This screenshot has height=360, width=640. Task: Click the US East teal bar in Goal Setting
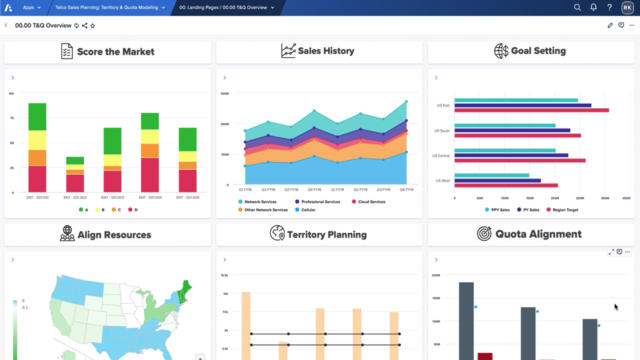[516, 100]
